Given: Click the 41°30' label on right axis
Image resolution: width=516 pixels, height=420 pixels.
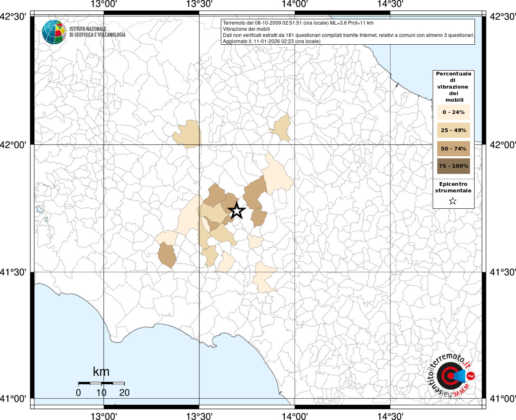Looking at the screenshot, I should (x=502, y=272).
